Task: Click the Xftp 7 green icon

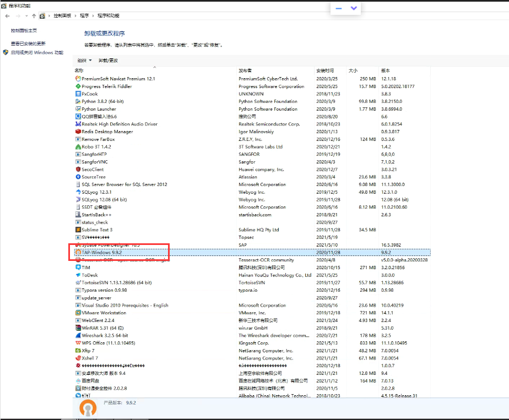Action: pos(78,351)
